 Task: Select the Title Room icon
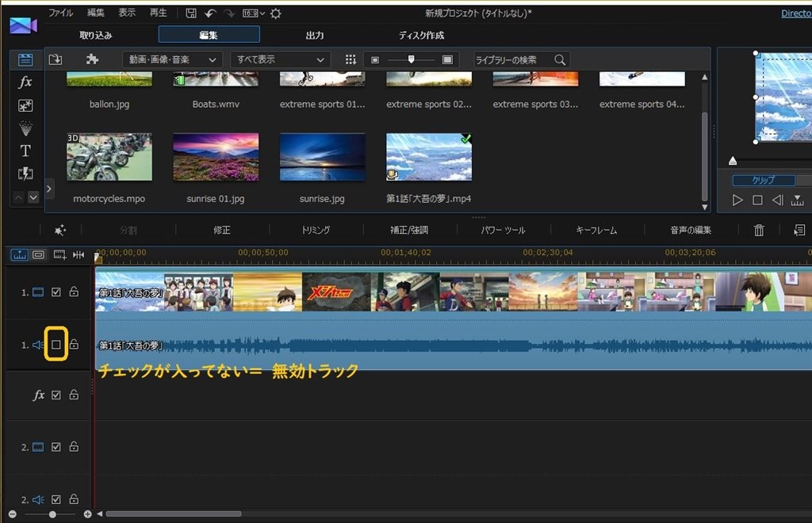[x=25, y=150]
